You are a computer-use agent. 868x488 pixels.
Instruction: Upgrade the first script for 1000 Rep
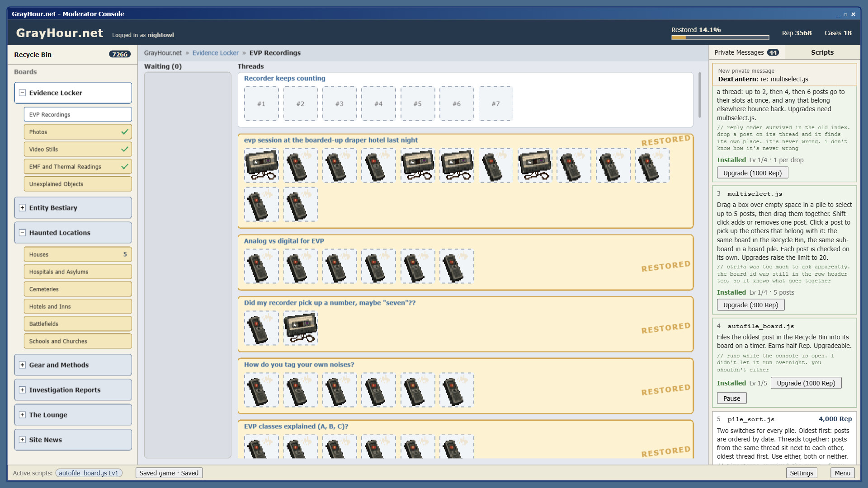pyautogui.click(x=752, y=173)
